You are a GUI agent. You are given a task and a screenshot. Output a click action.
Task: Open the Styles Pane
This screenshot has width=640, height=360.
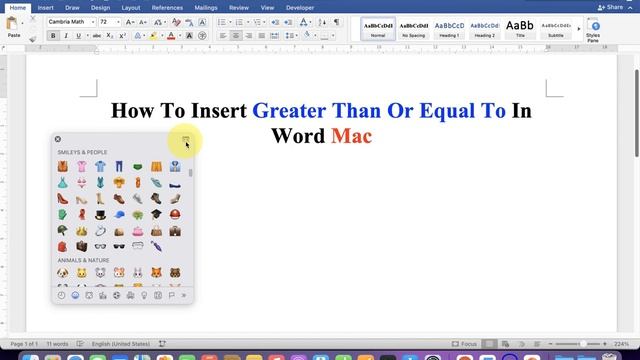click(593, 31)
